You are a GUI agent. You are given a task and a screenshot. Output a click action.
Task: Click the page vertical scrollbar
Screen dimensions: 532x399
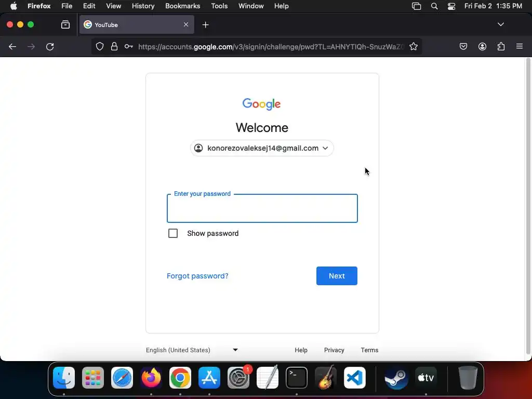(528, 206)
